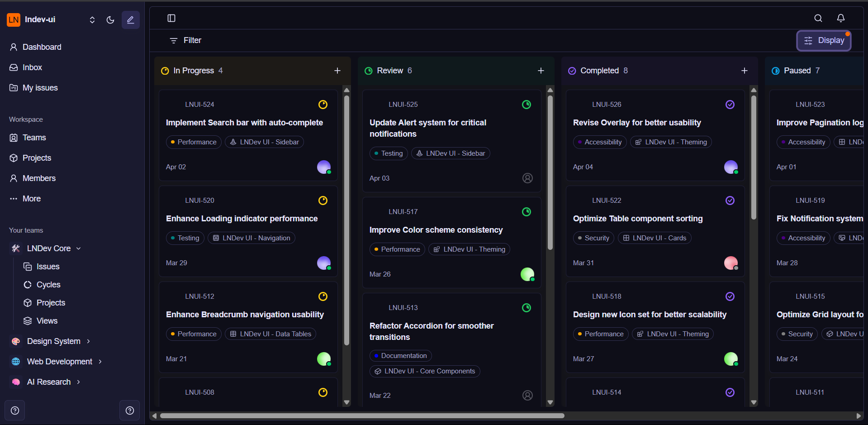Add issue to In Progress column

point(337,71)
